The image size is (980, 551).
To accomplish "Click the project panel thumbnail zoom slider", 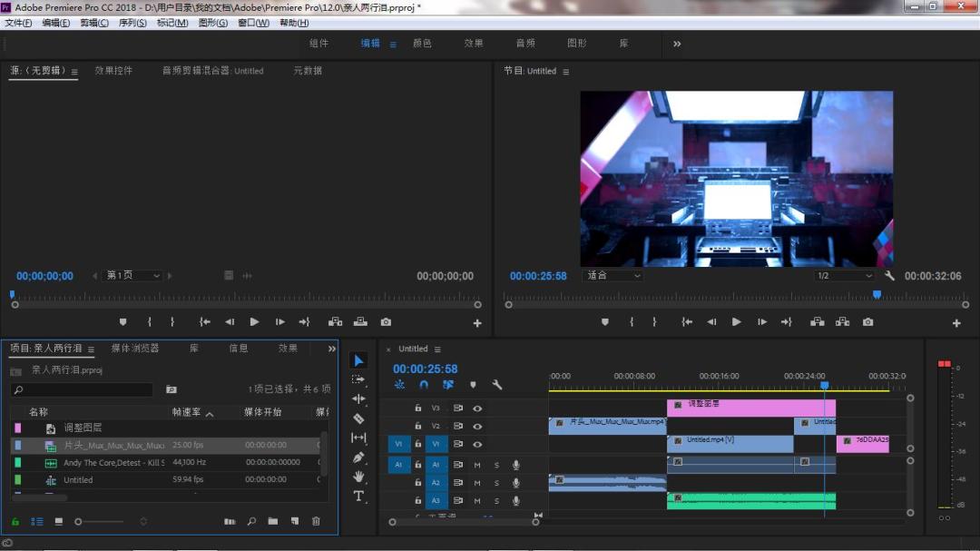I will [x=79, y=521].
